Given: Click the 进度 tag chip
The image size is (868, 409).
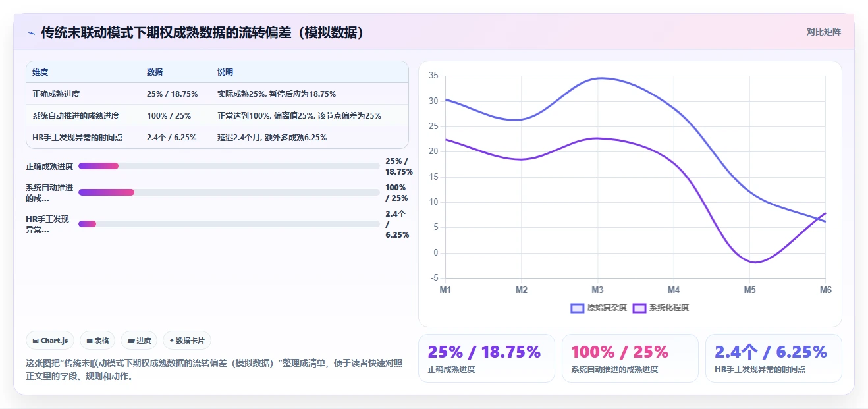Looking at the screenshot, I should pos(139,341).
